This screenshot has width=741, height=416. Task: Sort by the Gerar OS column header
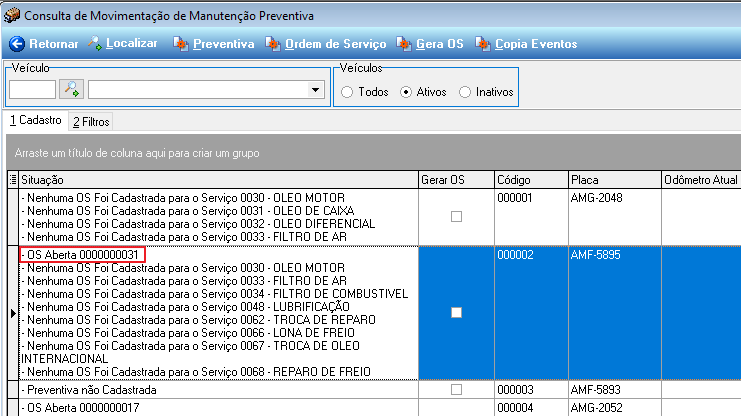click(457, 180)
